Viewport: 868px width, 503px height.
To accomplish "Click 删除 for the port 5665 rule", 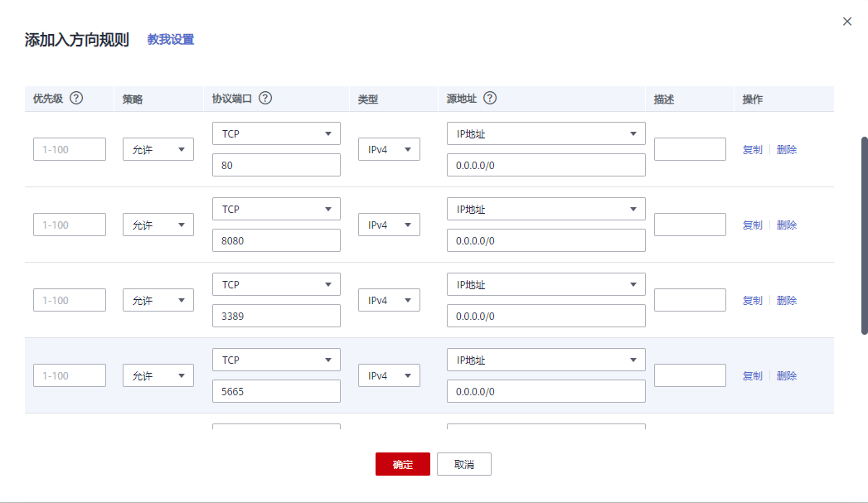I will pos(787,375).
